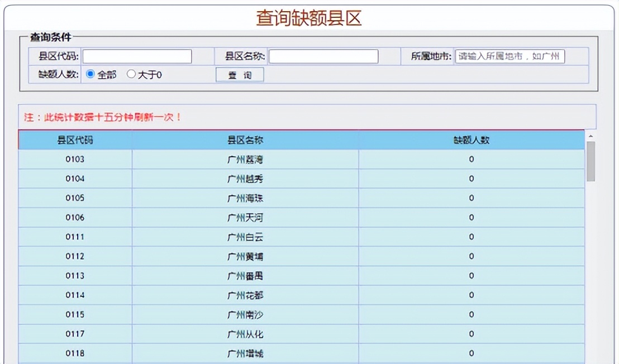Click the scrollbar up arrow
Screen dimensions: 619x364
[591, 136]
